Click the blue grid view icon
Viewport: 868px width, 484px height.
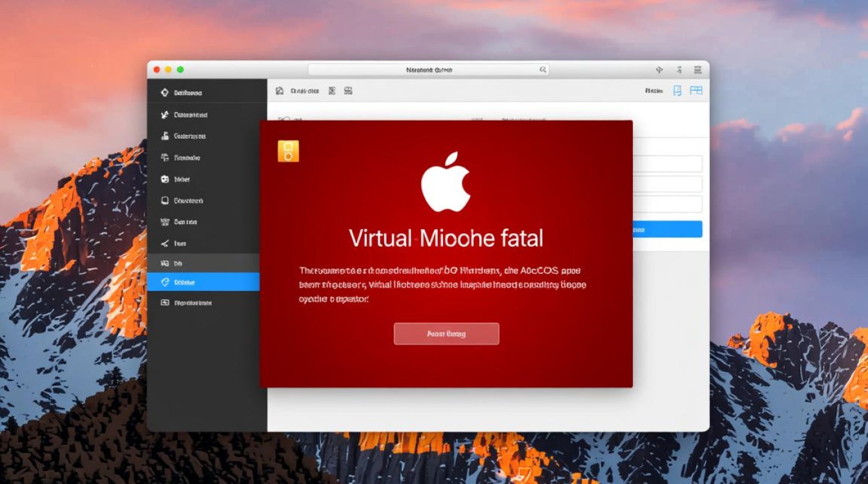tap(696, 91)
